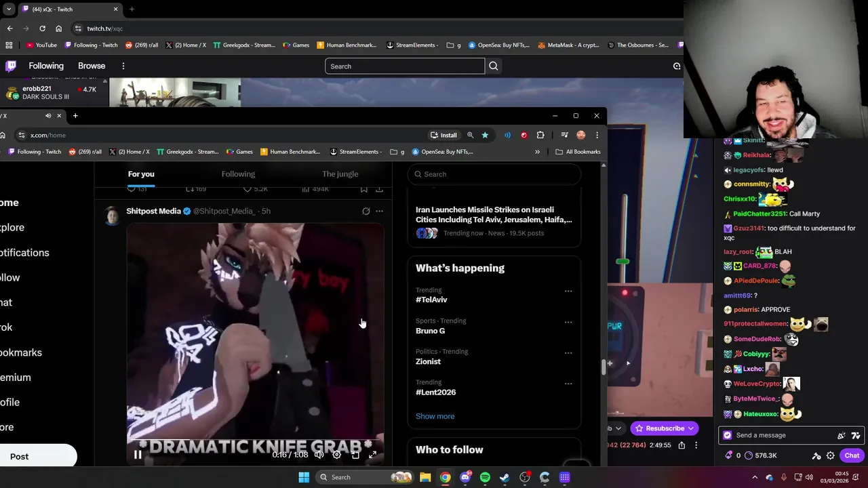Open Spotify from the taskbar
Image resolution: width=868 pixels, height=488 pixels.
click(x=485, y=477)
